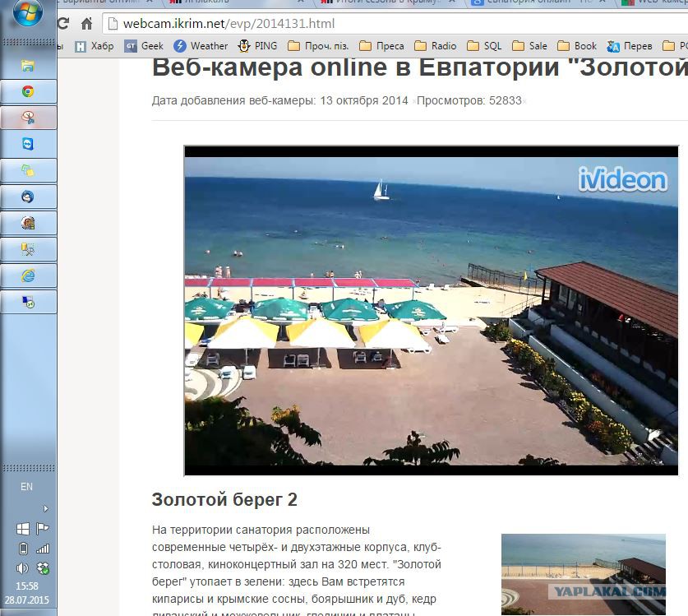This screenshot has height=616, width=688.
Task: Click the Просмотров: 52833 view counter
Action: (469, 100)
